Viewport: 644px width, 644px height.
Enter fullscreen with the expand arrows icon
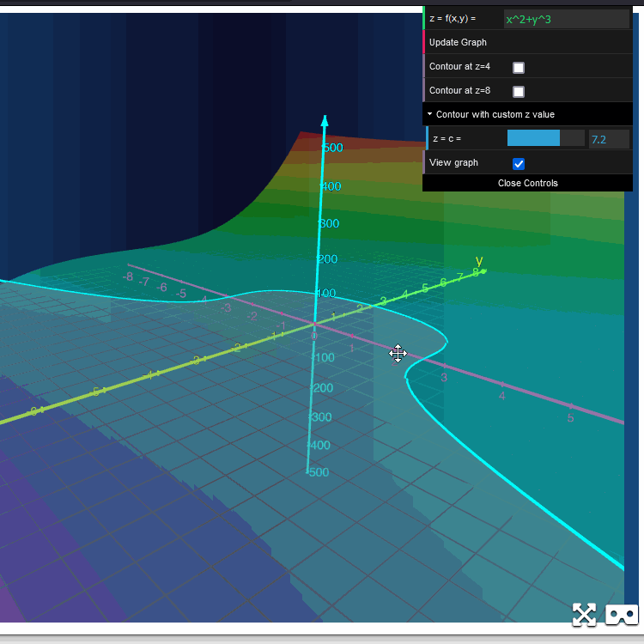(x=584, y=614)
